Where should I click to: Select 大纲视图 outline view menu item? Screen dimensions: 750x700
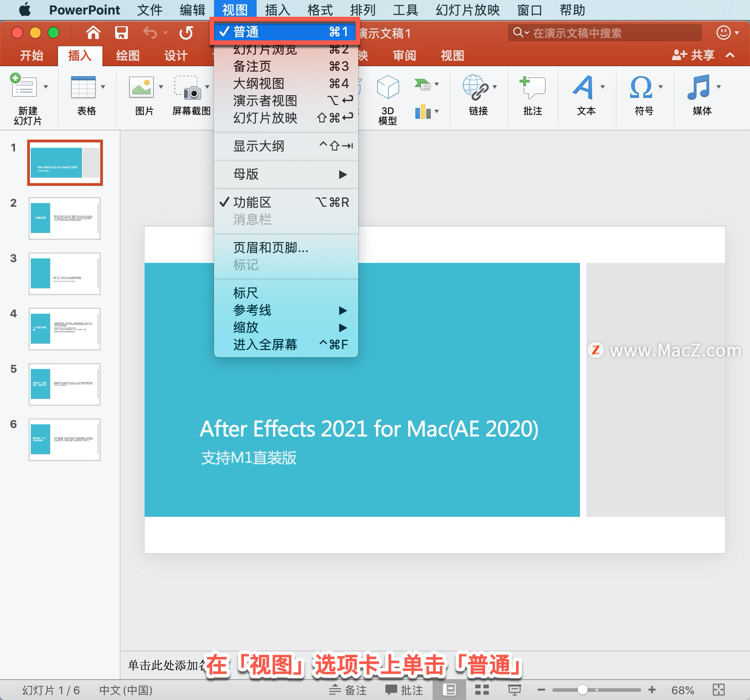pyautogui.click(x=286, y=83)
